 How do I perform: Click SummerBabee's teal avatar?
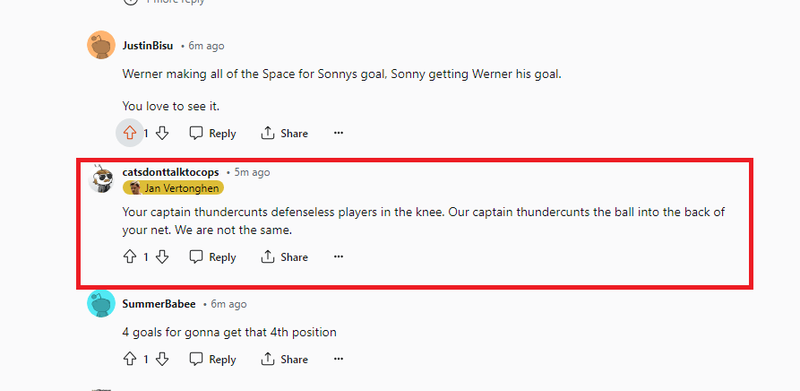tap(101, 303)
